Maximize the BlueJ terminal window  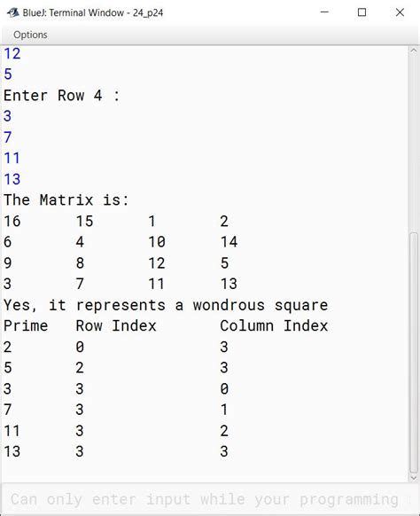pyautogui.click(x=362, y=12)
